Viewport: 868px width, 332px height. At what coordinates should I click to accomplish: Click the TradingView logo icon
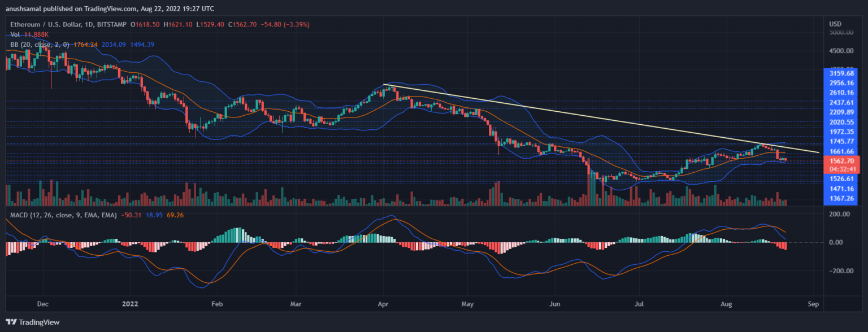(x=11, y=322)
